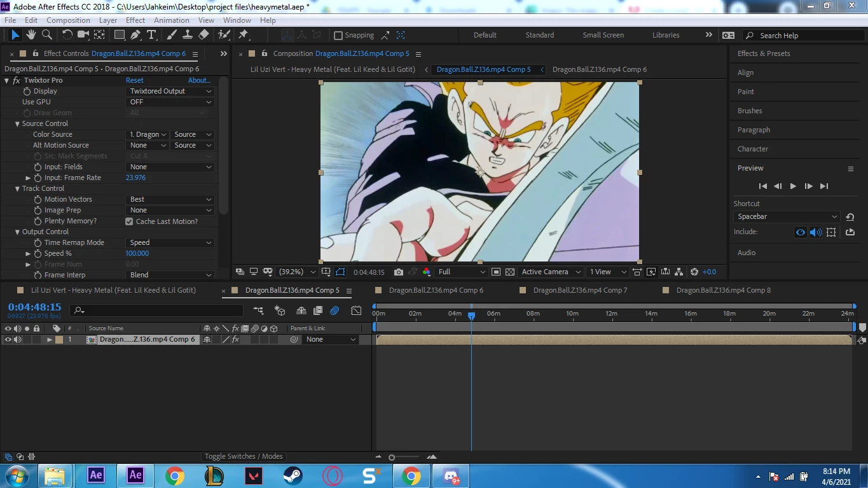Open the Effect menu
The width and height of the screenshot is (868, 488).
click(x=135, y=20)
